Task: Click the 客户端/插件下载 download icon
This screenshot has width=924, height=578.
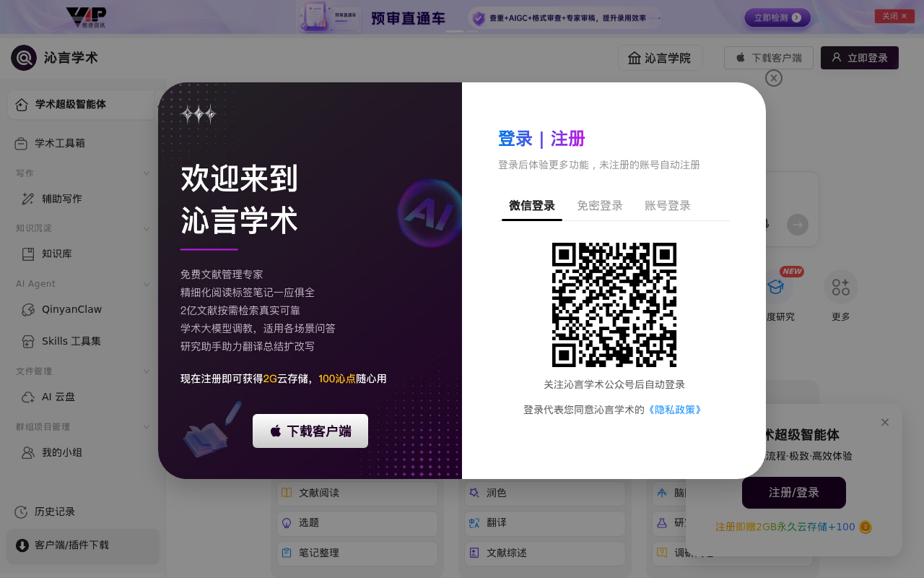Action: point(22,545)
